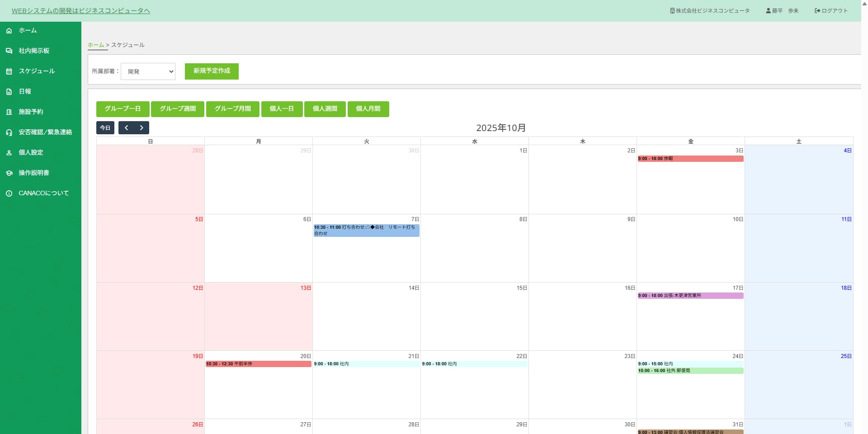Click the 今日 today button
This screenshot has width=868, height=434.
105,128
